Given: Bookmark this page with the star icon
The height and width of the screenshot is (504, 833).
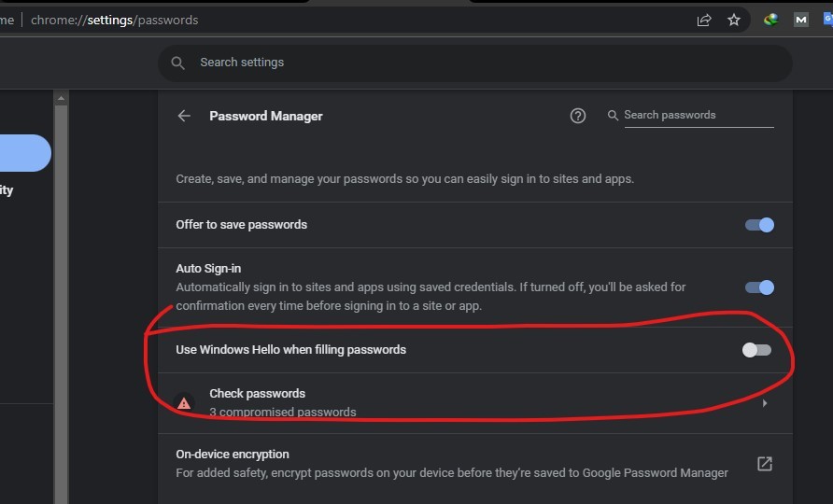Looking at the screenshot, I should pyautogui.click(x=734, y=20).
